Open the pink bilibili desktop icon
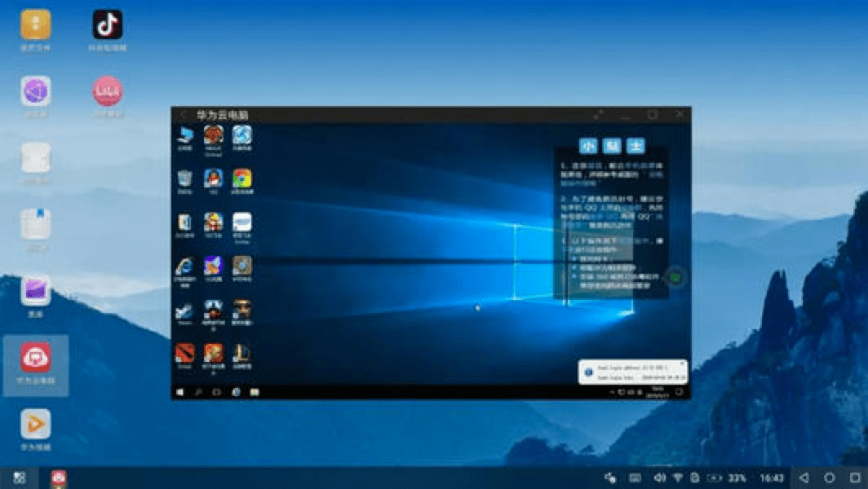This screenshot has width=868, height=489. click(108, 91)
